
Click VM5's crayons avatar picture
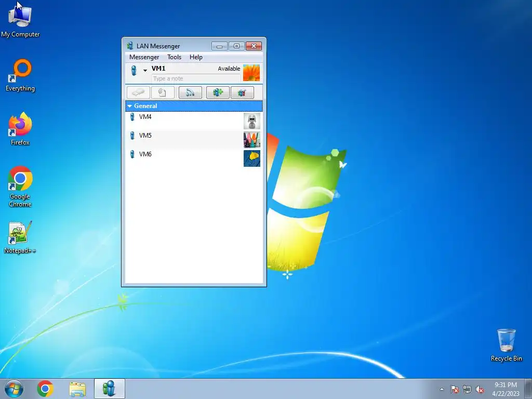252,140
